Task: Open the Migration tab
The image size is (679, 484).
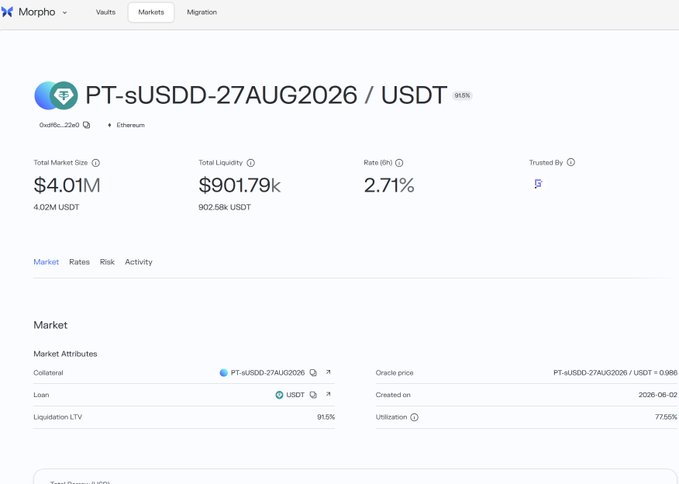Action: (x=202, y=12)
